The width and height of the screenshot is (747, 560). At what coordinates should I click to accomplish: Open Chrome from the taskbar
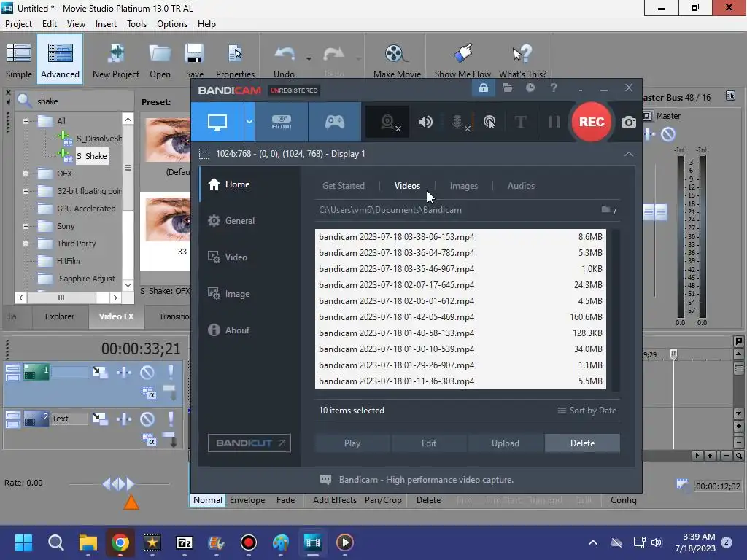pos(120,542)
